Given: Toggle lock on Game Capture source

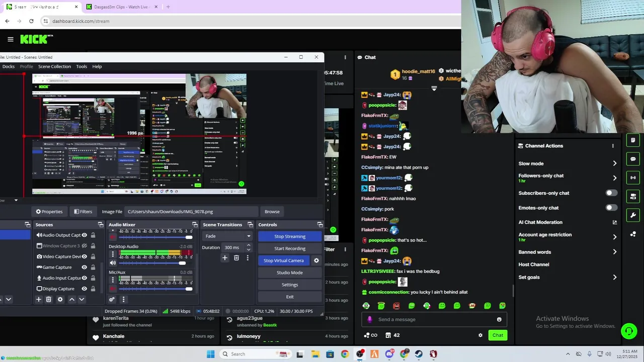Looking at the screenshot, I should (93, 267).
